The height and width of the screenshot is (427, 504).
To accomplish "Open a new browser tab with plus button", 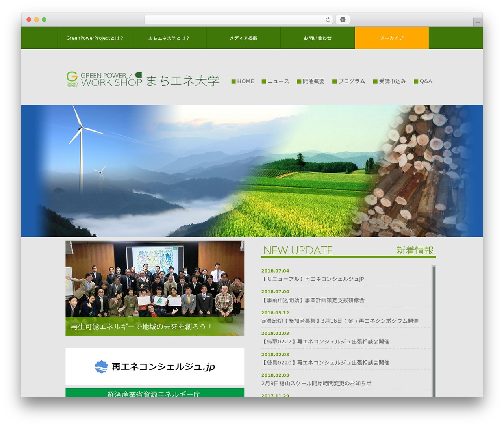I will click(478, 22).
